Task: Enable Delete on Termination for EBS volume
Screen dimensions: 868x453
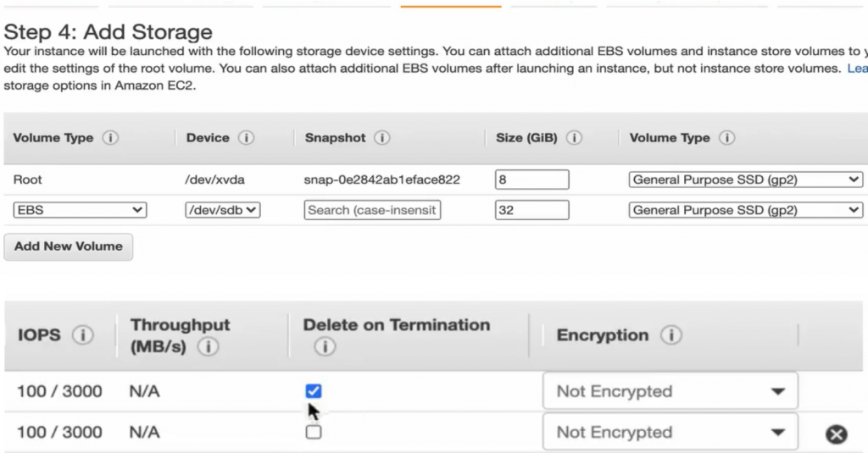Action: tap(314, 432)
